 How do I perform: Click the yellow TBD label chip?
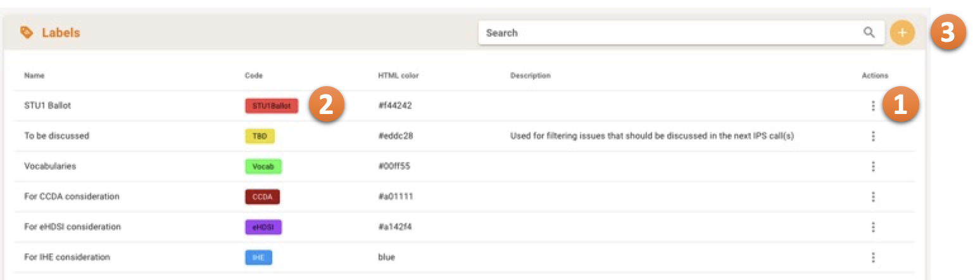pyautogui.click(x=260, y=136)
